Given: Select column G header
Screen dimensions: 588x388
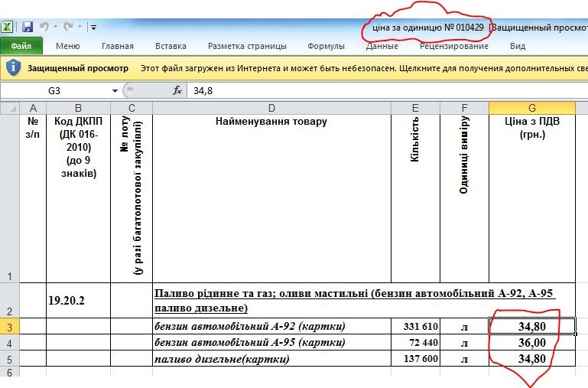Looking at the screenshot, I should click(x=532, y=108).
